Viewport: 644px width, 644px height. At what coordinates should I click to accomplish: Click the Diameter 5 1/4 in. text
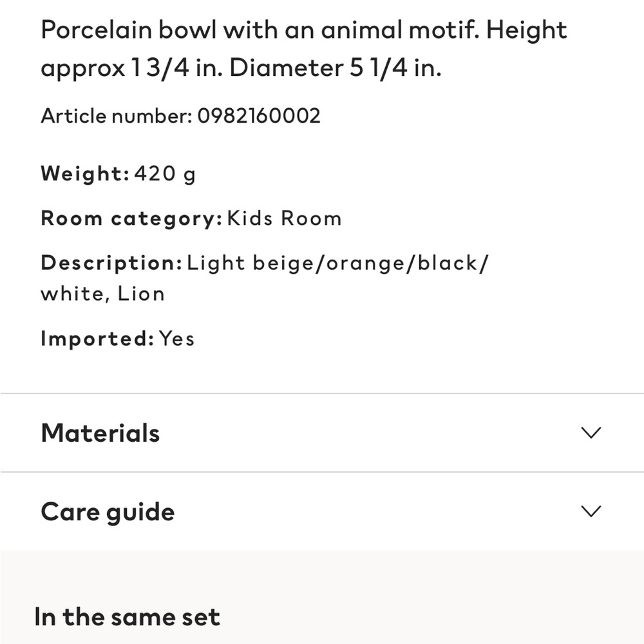pos(335,68)
